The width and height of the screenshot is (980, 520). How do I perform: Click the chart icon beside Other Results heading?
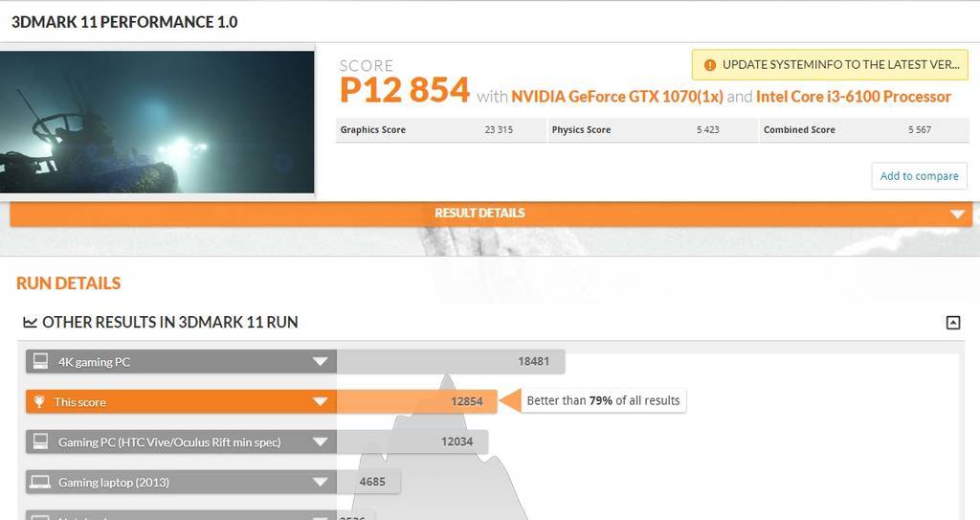[x=30, y=323]
